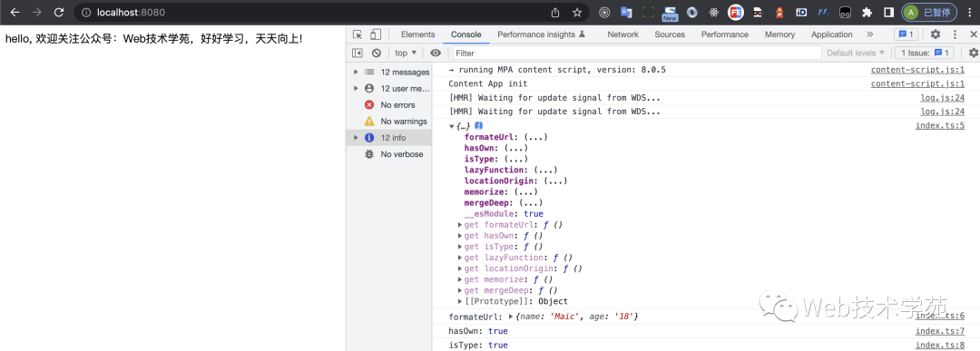This screenshot has width=980, height=351.
Task: Click the profile button labeled 已暂停
Action: tap(929, 12)
